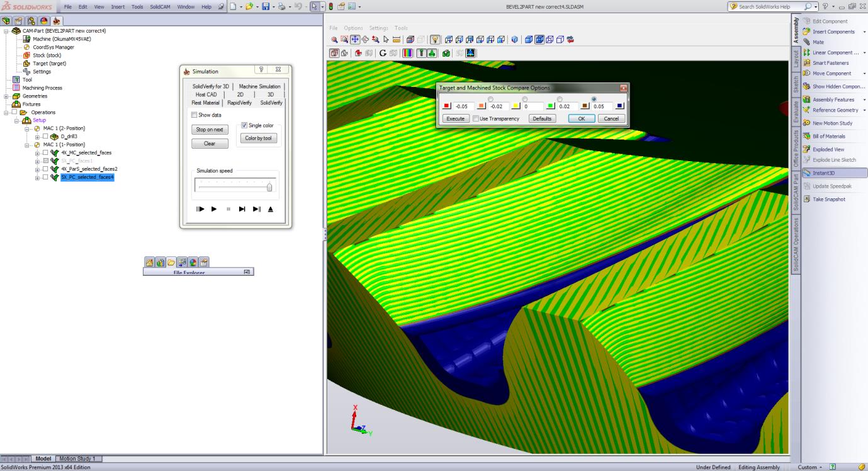Click the blue isometric cube view icon

pos(514,40)
